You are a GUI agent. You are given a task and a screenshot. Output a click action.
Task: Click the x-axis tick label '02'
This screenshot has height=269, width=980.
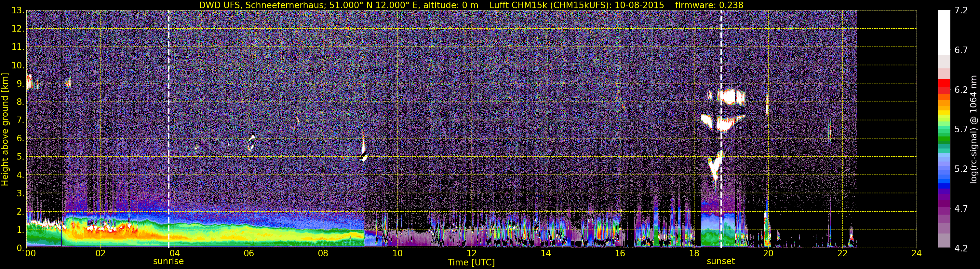click(x=101, y=253)
